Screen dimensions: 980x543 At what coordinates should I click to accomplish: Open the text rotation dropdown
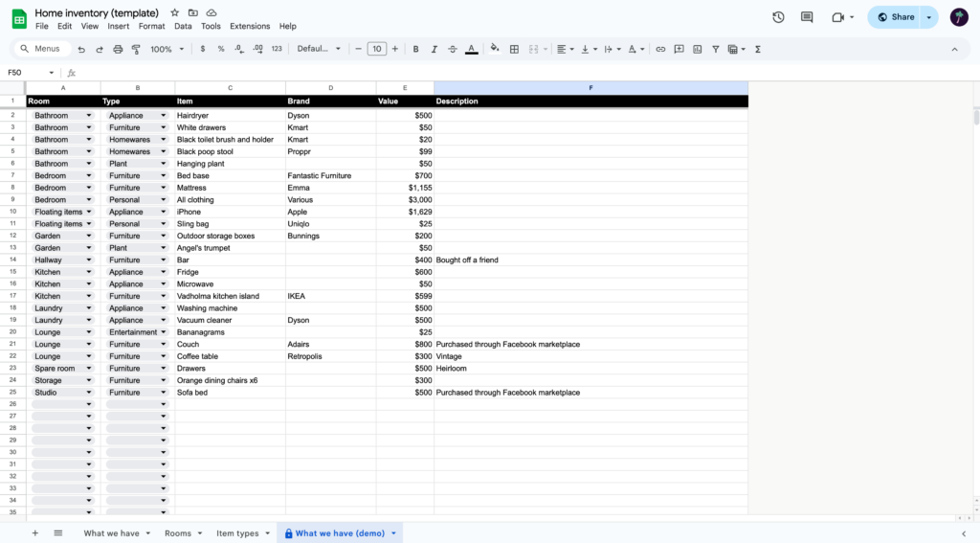pyautogui.click(x=635, y=49)
